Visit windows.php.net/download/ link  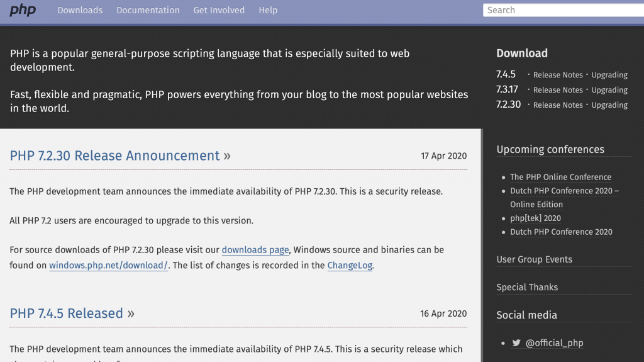[x=108, y=265]
